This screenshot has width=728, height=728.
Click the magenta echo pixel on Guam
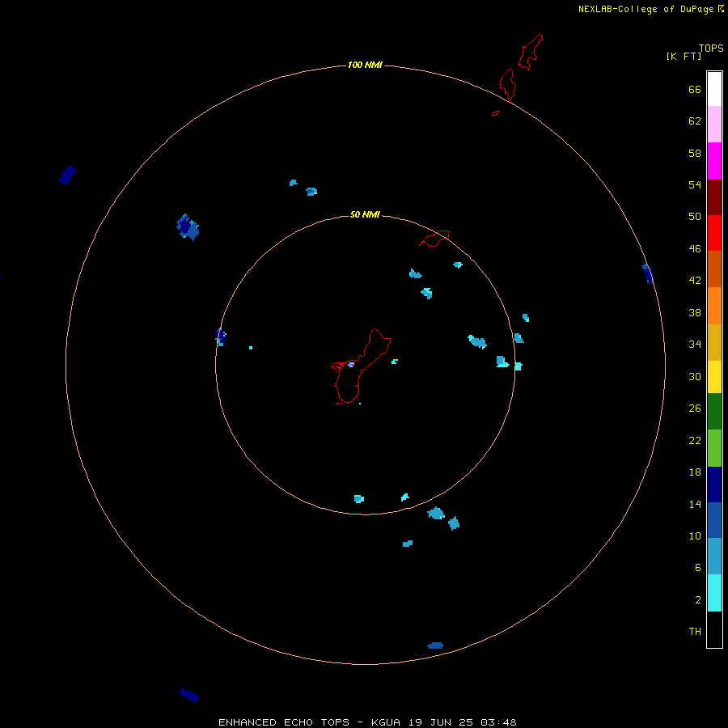[x=352, y=365]
